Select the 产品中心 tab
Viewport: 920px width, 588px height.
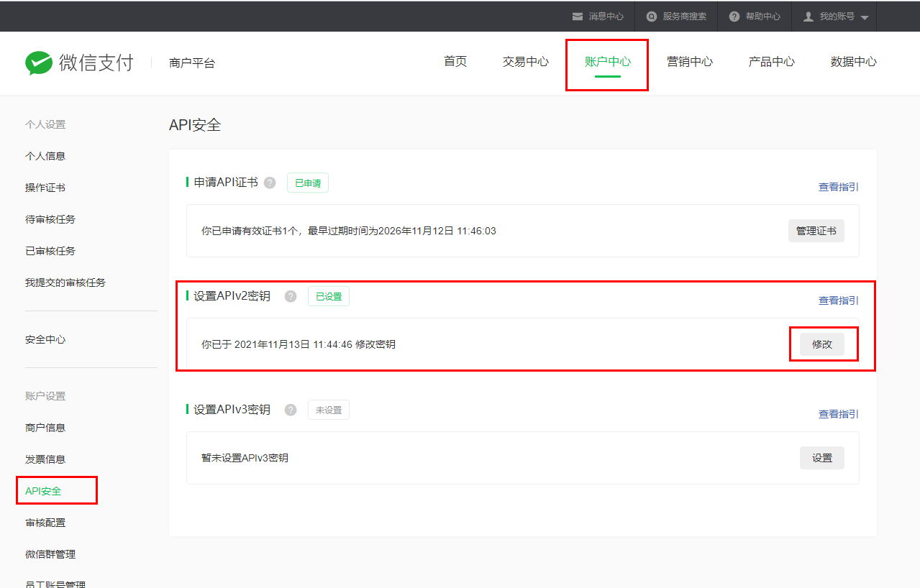click(772, 62)
